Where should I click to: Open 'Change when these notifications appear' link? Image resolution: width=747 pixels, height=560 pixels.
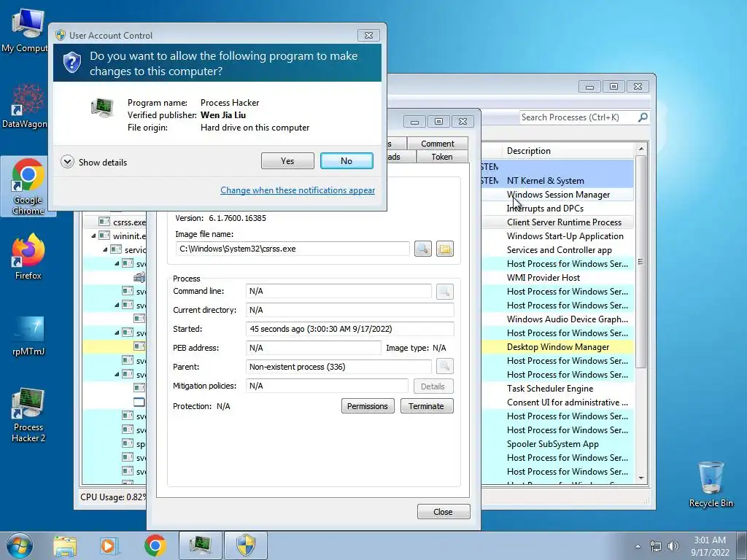point(298,190)
